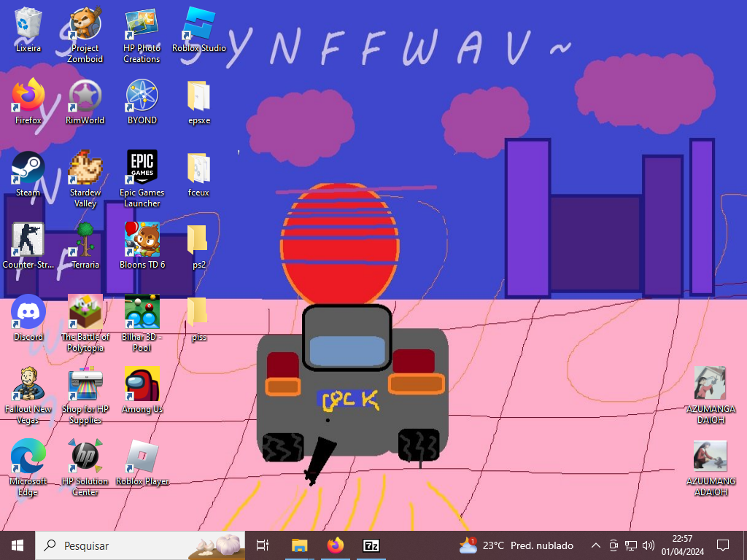Image resolution: width=747 pixels, height=560 pixels.
Task: Open 7-Zip from the taskbar
Action: pos(371,545)
